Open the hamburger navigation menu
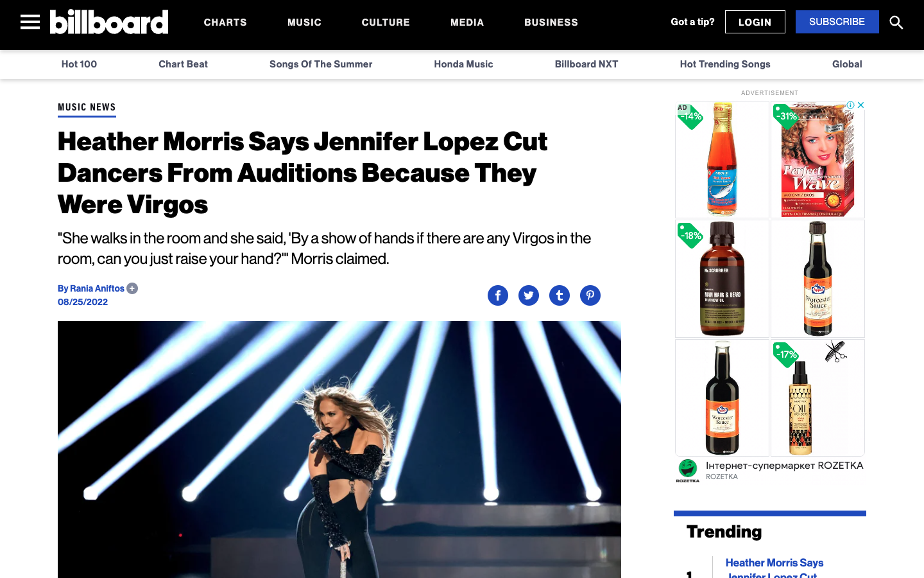 [30, 22]
